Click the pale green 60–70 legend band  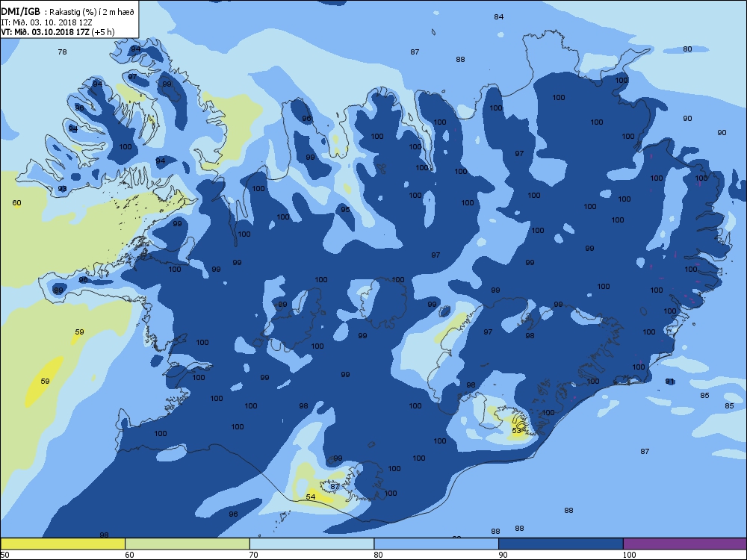(x=187, y=544)
